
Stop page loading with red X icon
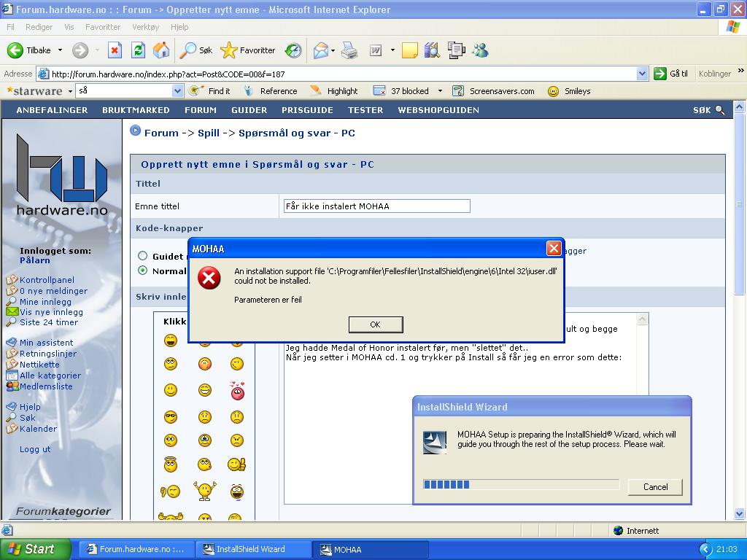click(x=115, y=50)
